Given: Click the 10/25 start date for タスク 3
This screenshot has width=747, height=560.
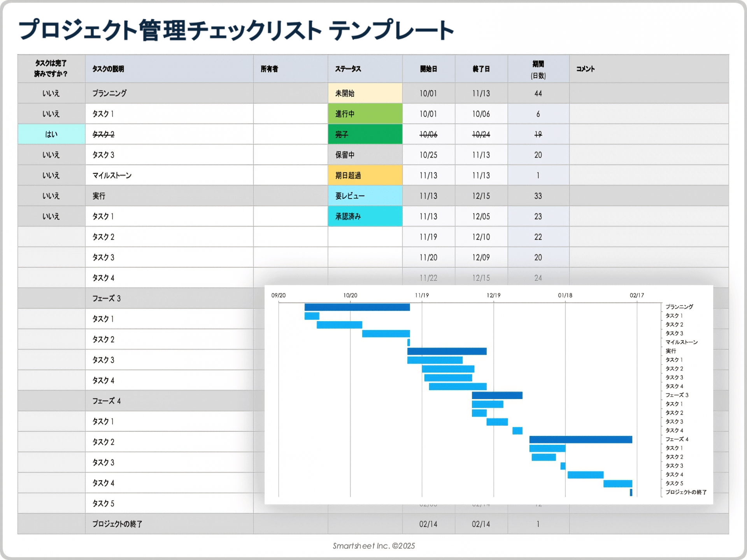Looking at the screenshot, I should (x=428, y=155).
